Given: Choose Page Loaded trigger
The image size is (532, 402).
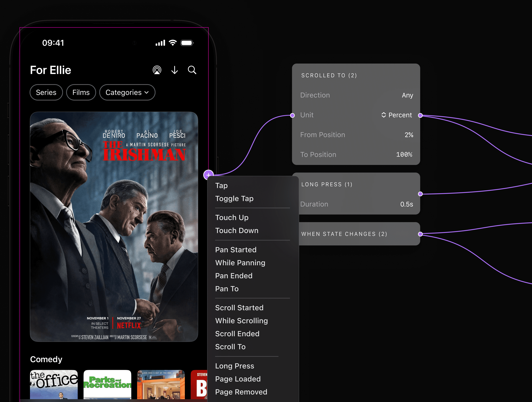Looking at the screenshot, I should (x=238, y=379).
